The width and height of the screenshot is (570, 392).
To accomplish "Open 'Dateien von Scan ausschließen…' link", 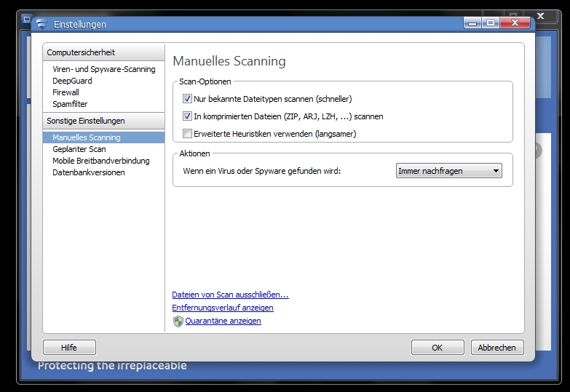I will coord(230,295).
